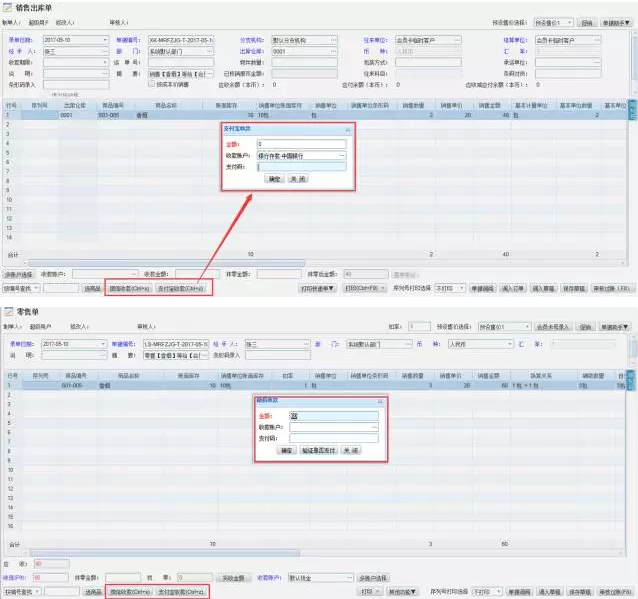This screenshot has width=638, height=599.
Task: Click the ellipsis lookup icon beside 出货仓库
Action: click(x=334, y=51)
